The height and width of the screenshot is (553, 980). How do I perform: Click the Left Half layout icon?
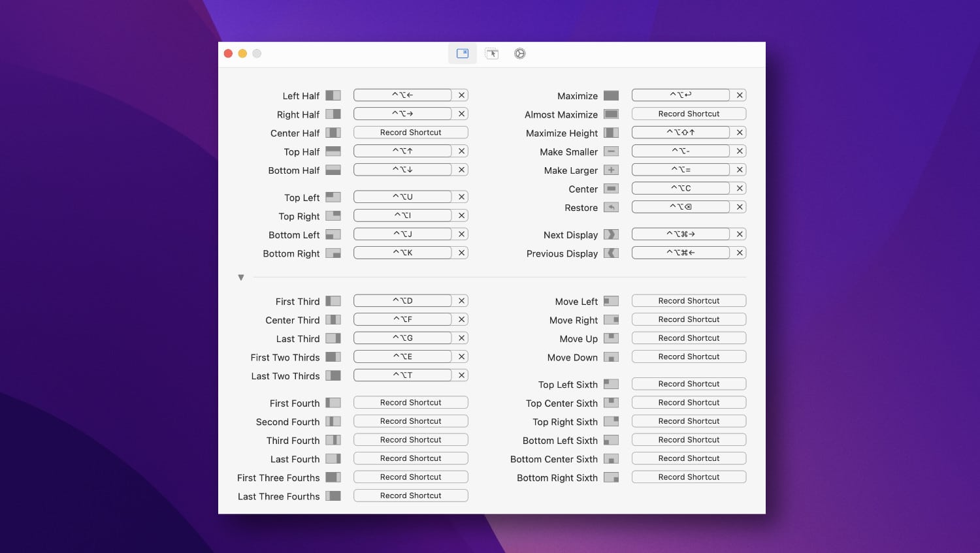(333, 95)
